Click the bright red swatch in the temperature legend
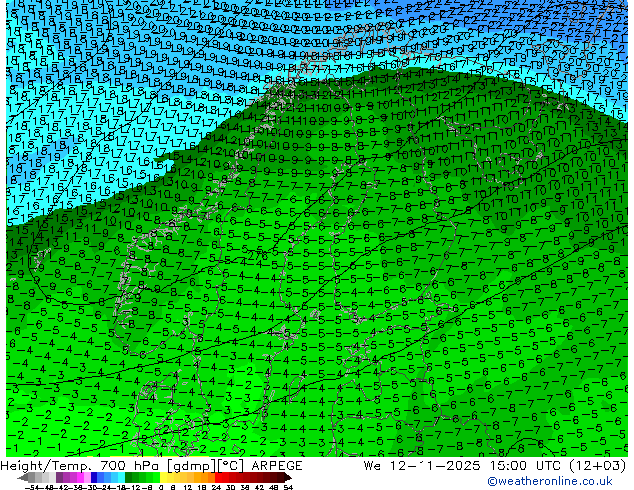The height and width of the screenshot is (490, 634). (x=218, y=477)
